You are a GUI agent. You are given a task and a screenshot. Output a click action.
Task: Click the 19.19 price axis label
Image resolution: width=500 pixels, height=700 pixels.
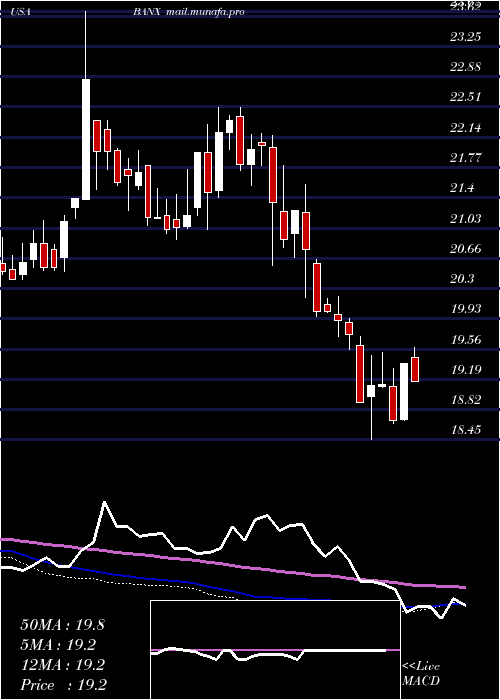[x=466, y=370]
